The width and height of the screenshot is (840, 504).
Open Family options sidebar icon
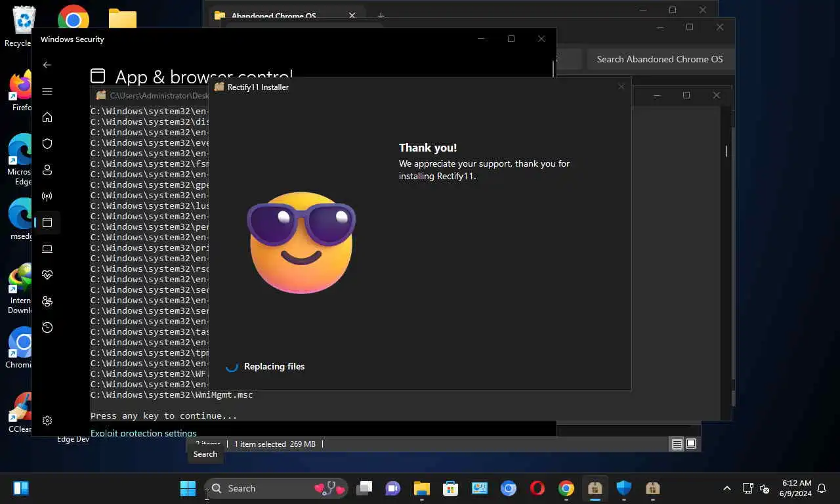tap(47, 301)
